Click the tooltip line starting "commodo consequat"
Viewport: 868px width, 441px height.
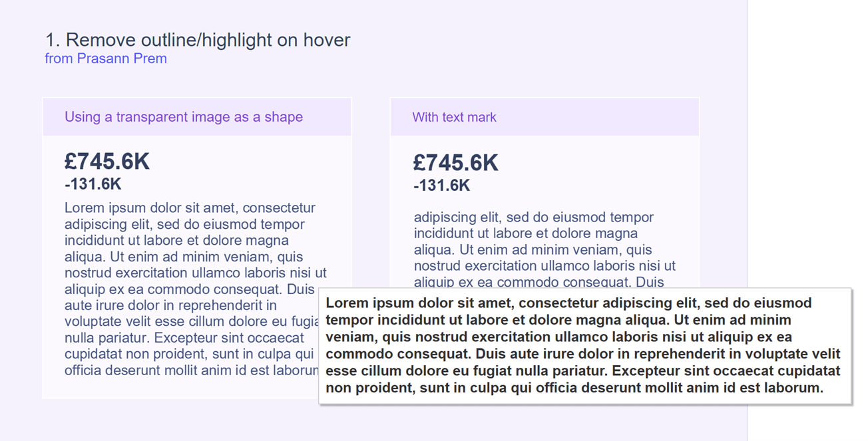click(x=582, y=354)
